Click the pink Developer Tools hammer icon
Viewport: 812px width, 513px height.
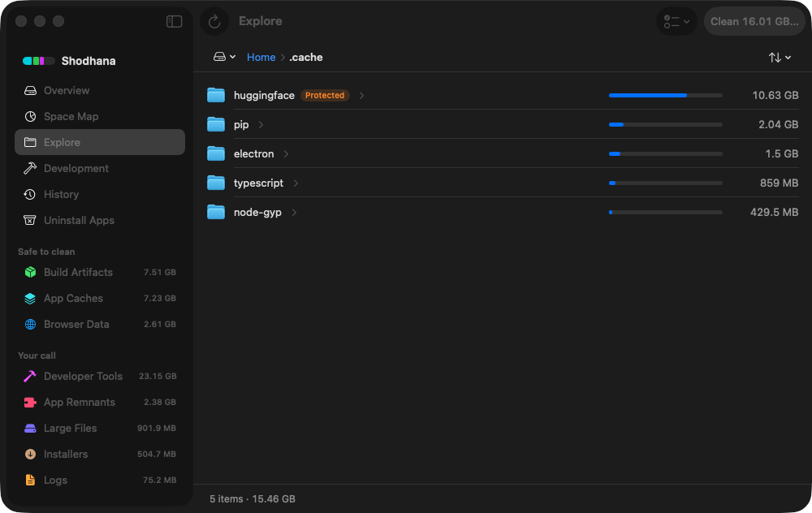point(30,377)
